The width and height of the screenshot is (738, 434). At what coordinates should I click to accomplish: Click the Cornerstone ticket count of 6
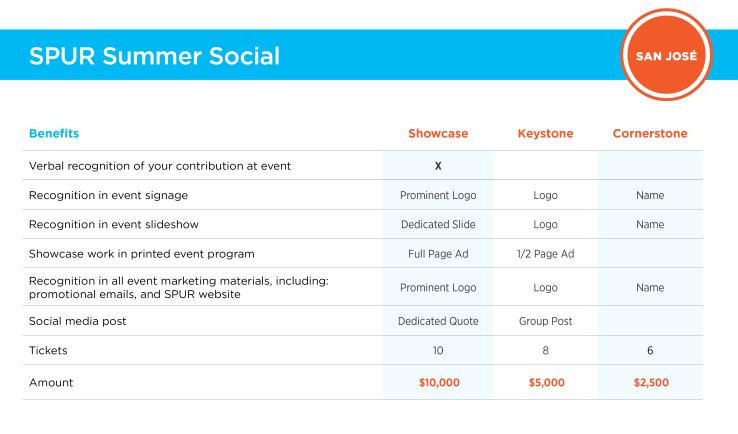pyautogui.click(x=650, y=350)
